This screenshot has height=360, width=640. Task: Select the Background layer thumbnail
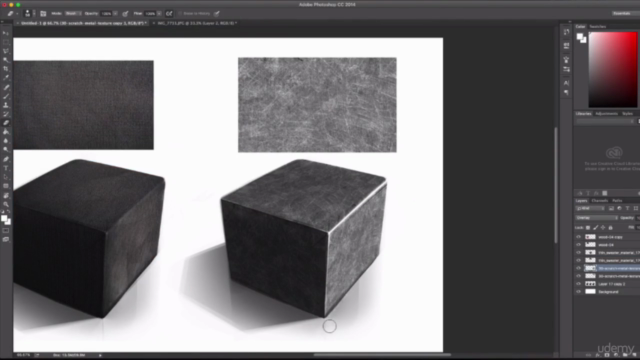590,291
